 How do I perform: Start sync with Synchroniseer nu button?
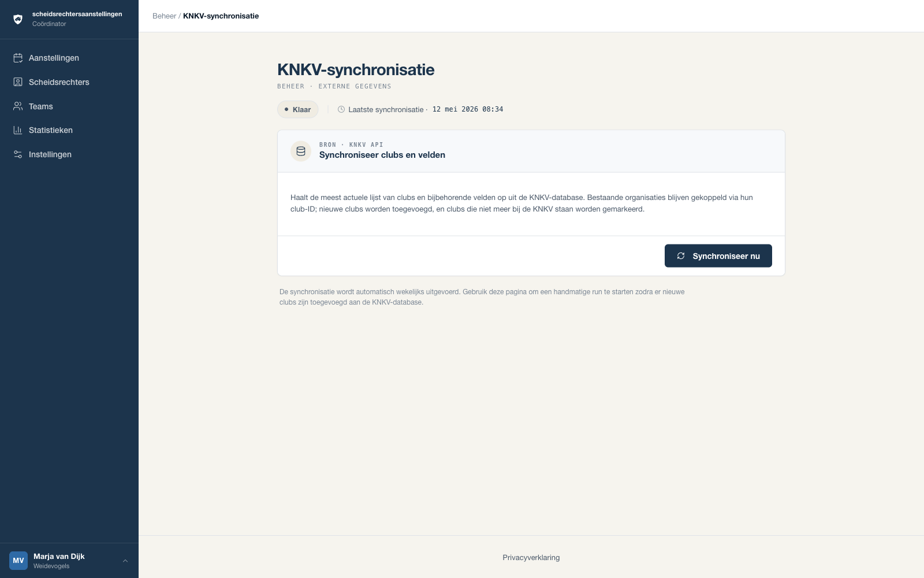(x=718, y=256)
